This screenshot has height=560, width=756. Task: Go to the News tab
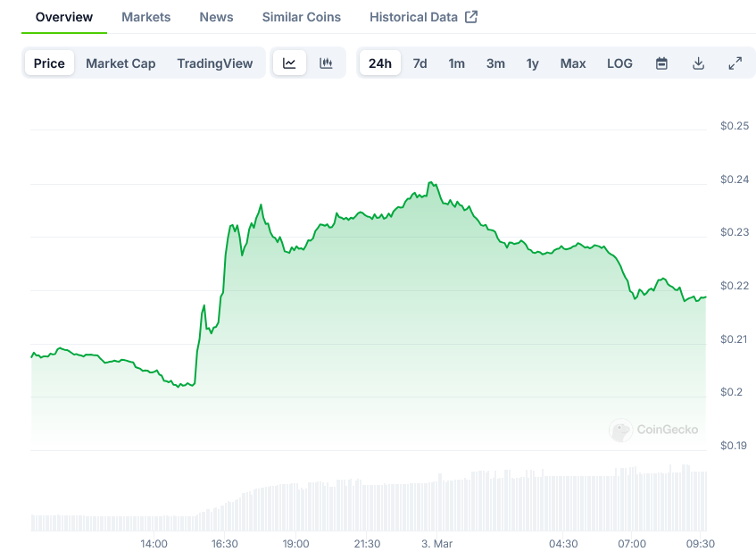216,17
